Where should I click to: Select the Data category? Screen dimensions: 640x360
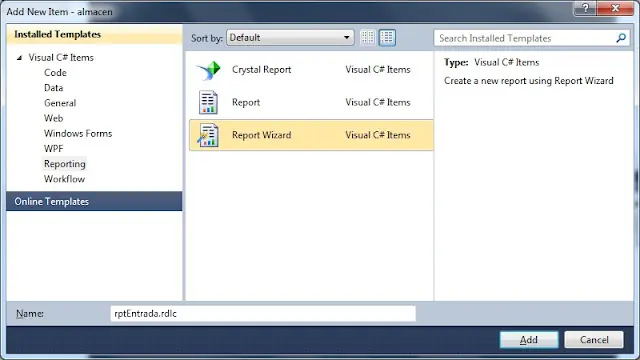pos(53,88)
